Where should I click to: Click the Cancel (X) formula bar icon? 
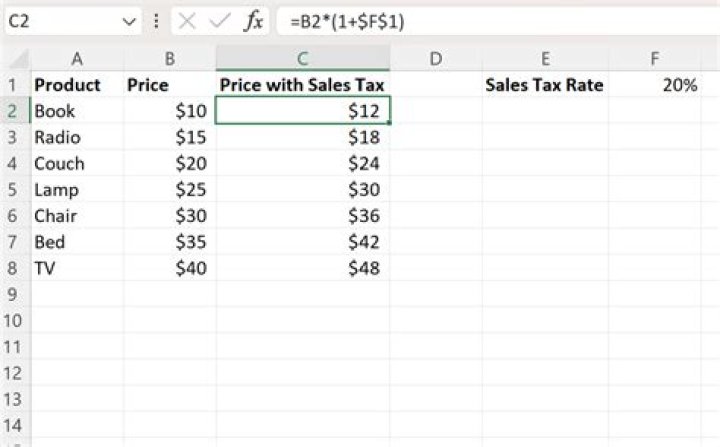point(187,20)
